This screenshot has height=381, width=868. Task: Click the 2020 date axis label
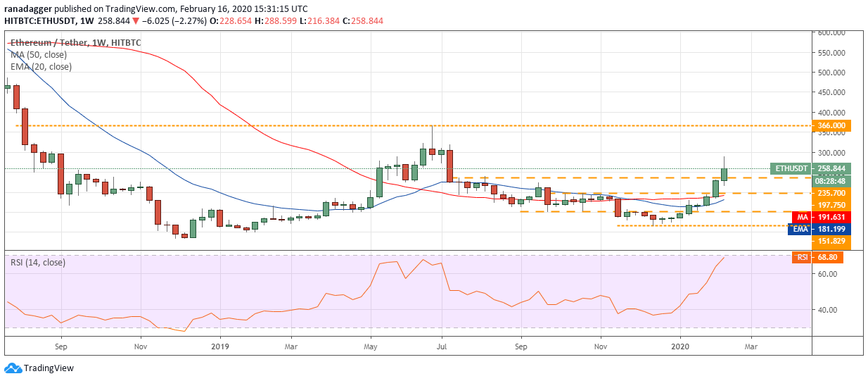[682, 346]
